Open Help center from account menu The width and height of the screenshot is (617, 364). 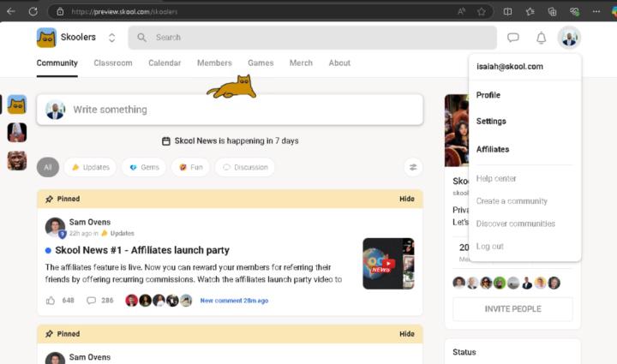[x=496, y=178]
